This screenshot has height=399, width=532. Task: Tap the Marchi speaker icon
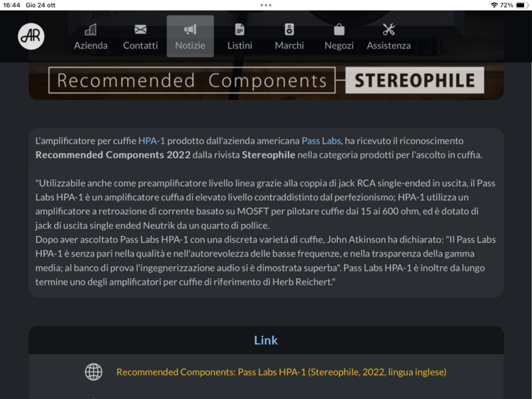[x=289, y=30]
